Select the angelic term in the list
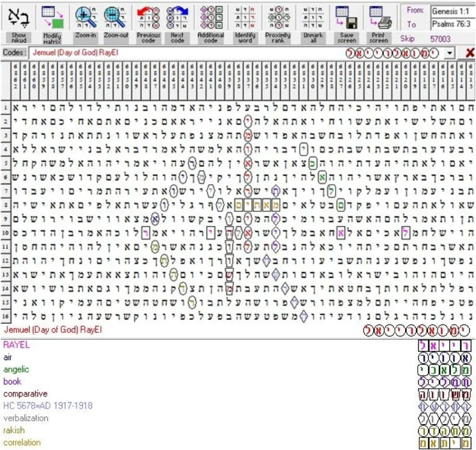Image resolution: width=476 pixels, height=450 pixels. [17, 369]
